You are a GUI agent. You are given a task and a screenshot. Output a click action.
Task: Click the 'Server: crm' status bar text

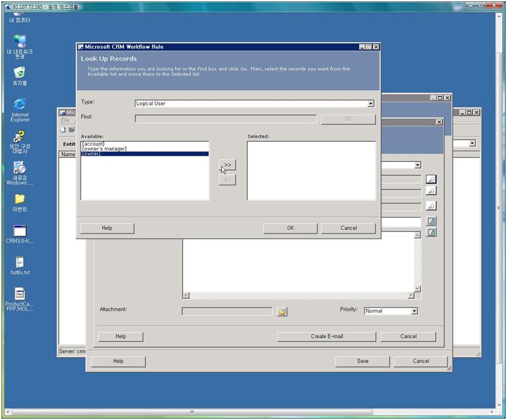pyautogui.click(x=72, y=351)
